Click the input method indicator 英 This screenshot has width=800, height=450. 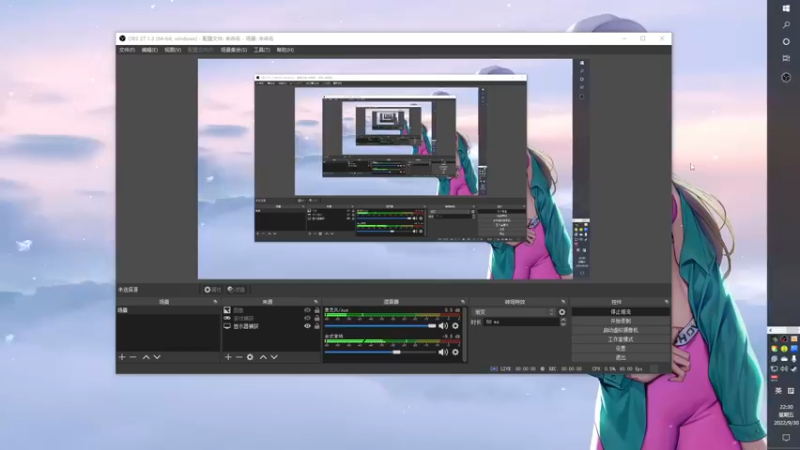coord(778,391)
